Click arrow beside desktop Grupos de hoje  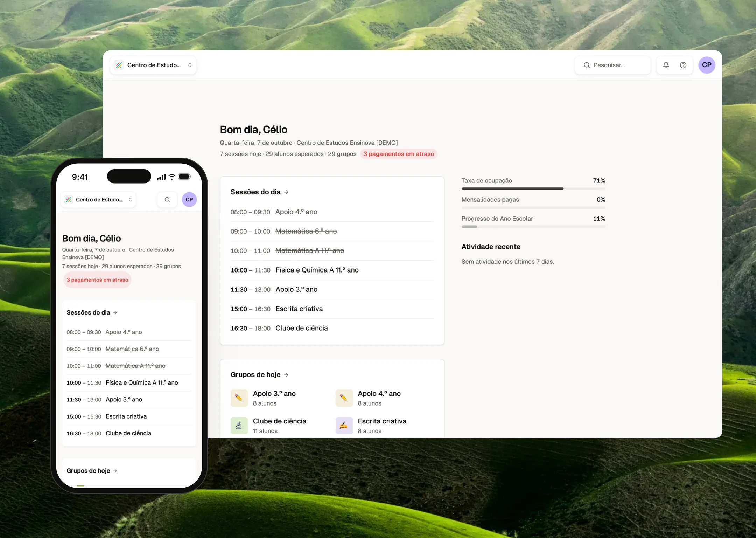tap(286, 375)
